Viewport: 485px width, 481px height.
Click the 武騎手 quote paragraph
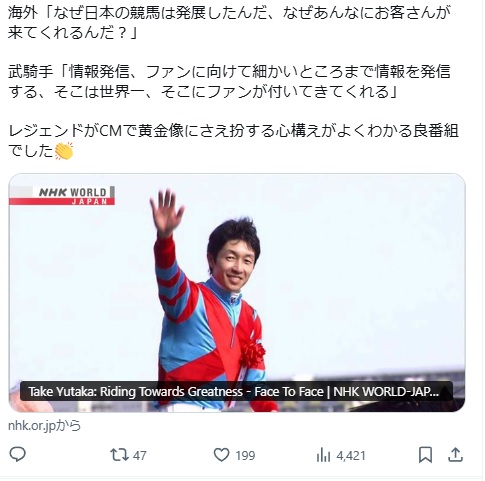pos(229,81)
